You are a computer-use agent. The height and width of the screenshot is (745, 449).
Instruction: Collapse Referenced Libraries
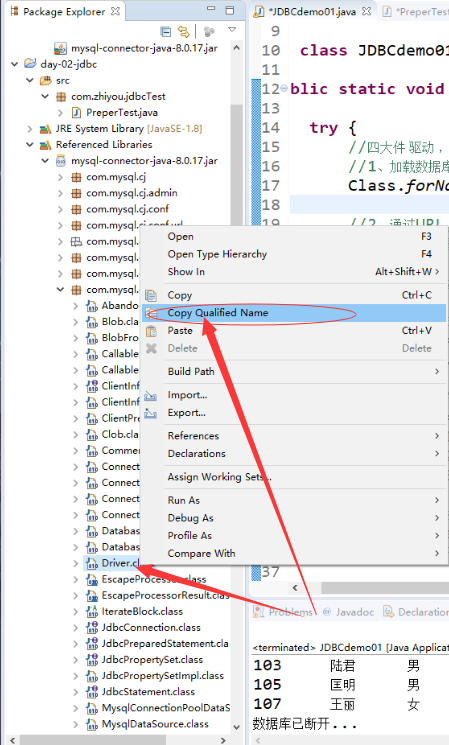tap(30, 144)
